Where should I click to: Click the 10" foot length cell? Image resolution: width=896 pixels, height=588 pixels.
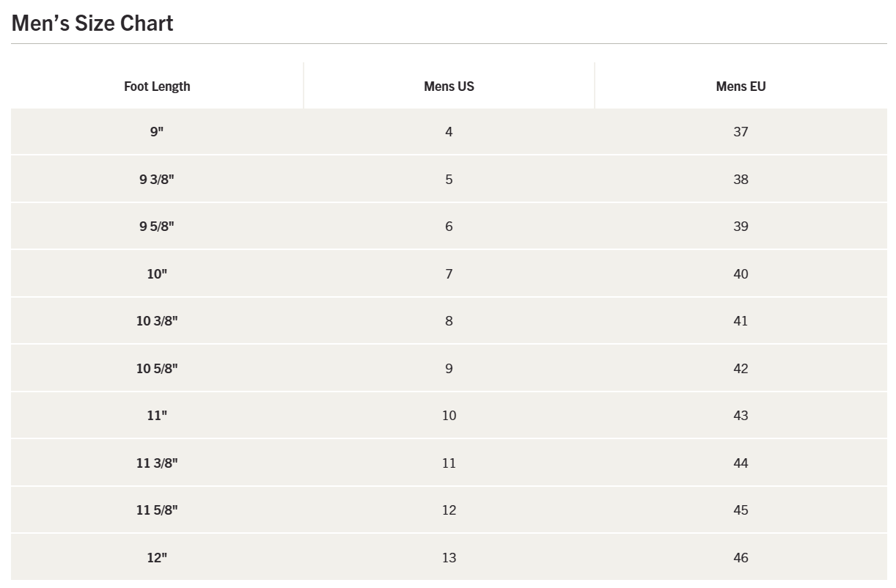pyautogui.click(x=157, y=274)
